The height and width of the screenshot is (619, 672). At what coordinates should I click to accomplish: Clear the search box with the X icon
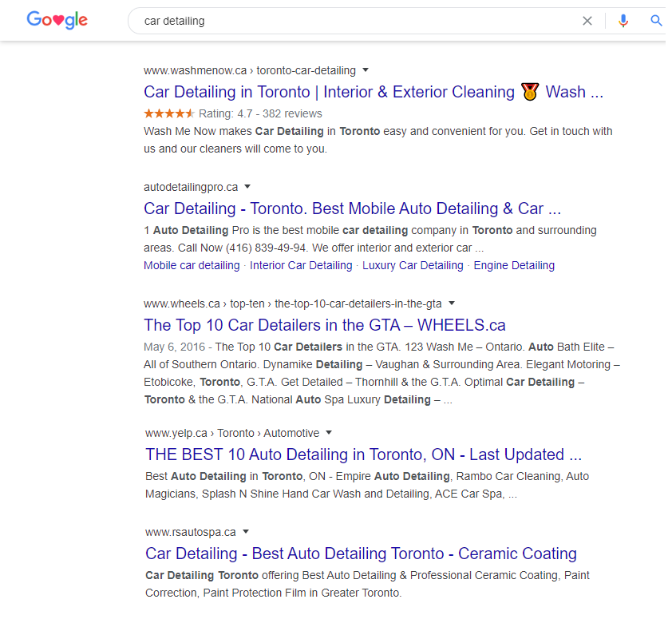(587, 21)
